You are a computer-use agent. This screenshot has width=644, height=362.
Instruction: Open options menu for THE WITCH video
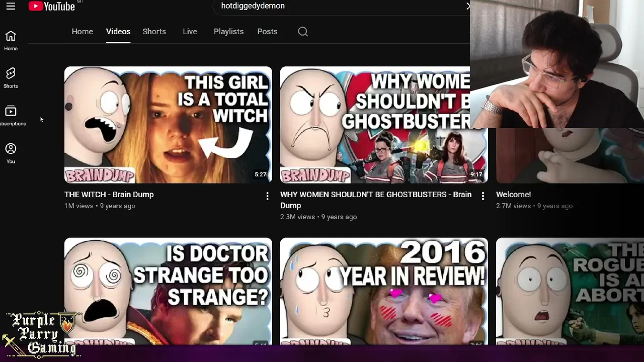tap(267, 196)
